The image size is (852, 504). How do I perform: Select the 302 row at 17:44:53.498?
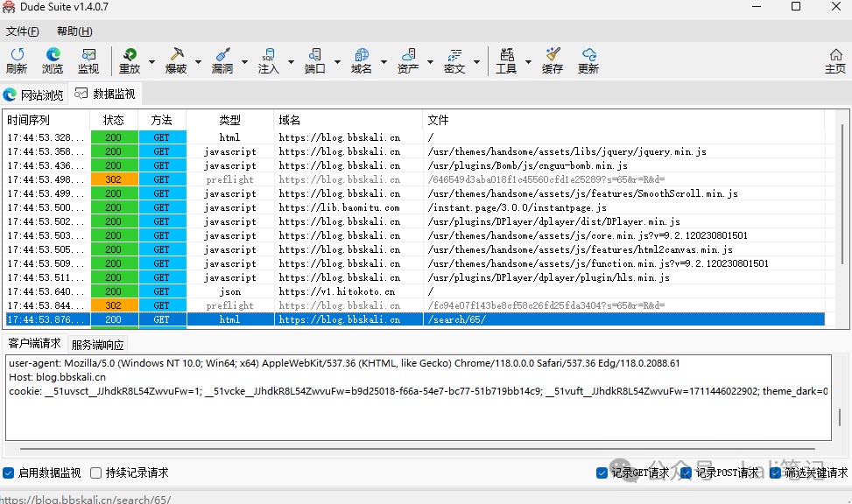[x=415, y=179]
